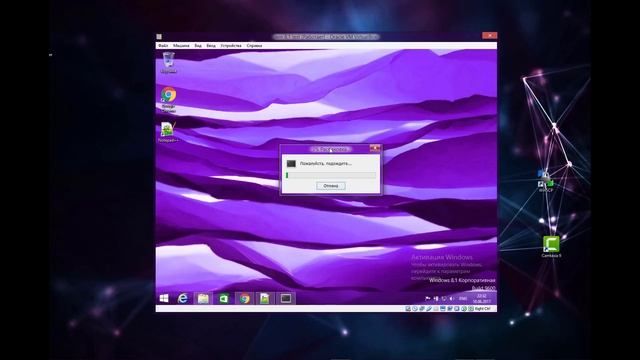Close the 'Пожалуйста, подождите' dialog

[x=375, y=148]
